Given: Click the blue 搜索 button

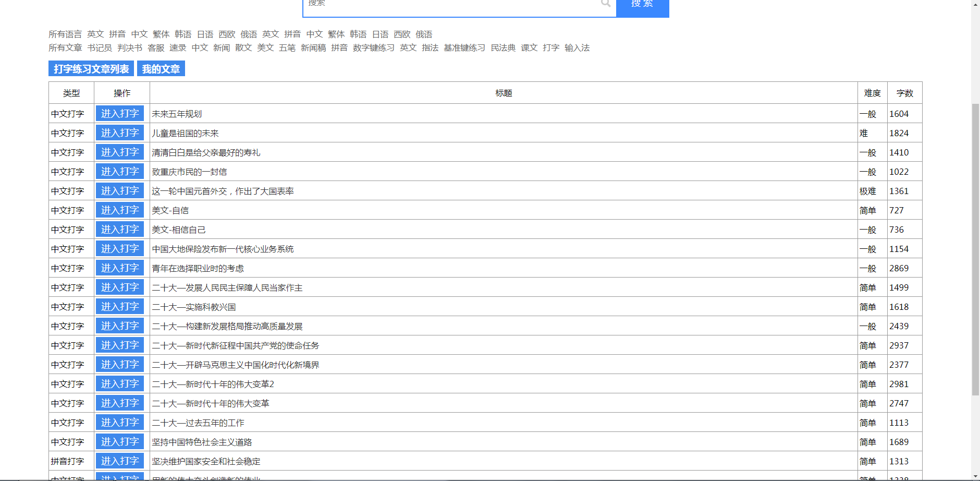Looking at the screenshot, I should [642, 7].
